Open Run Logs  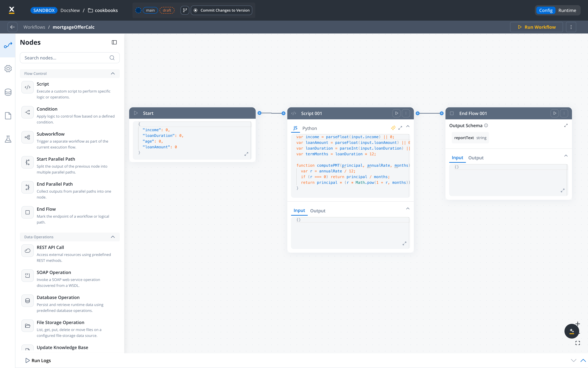[x=38, y=360]
